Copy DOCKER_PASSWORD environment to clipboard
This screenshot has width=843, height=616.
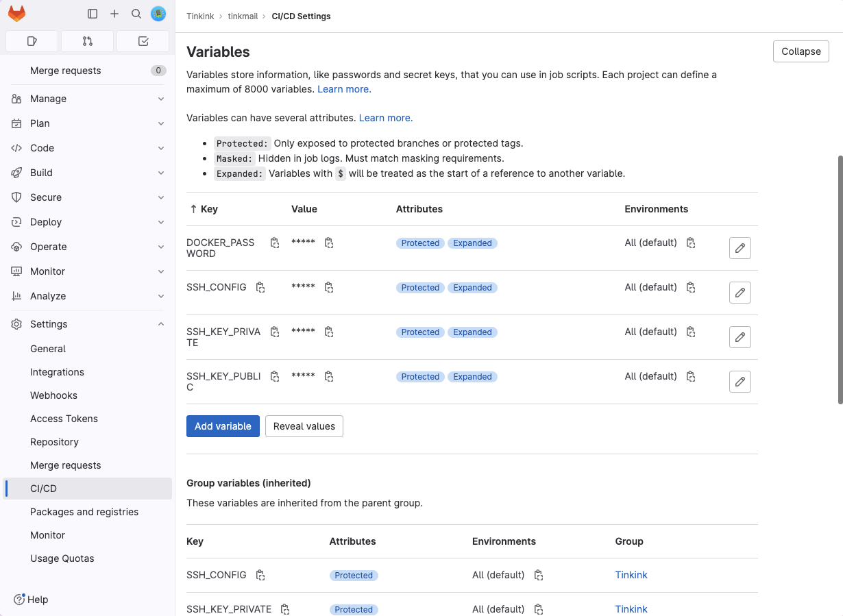coord(691,243)
